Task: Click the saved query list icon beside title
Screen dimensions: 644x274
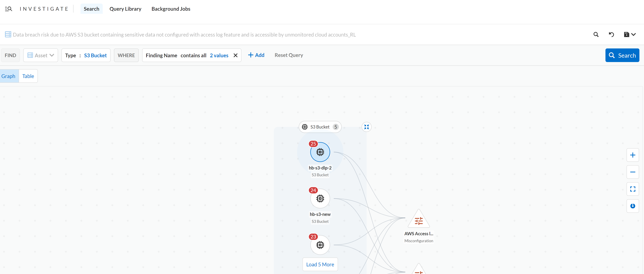Action: point(8,35)
